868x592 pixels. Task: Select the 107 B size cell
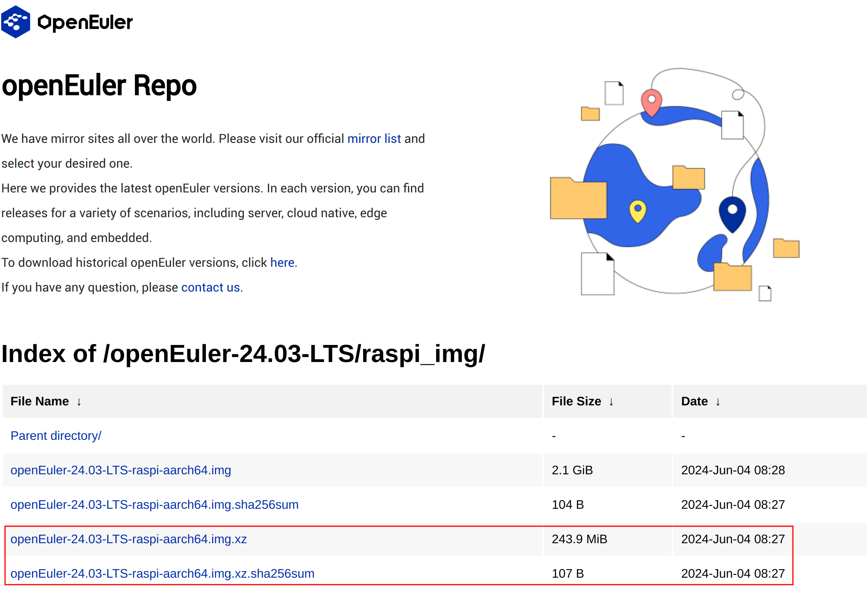607,573
